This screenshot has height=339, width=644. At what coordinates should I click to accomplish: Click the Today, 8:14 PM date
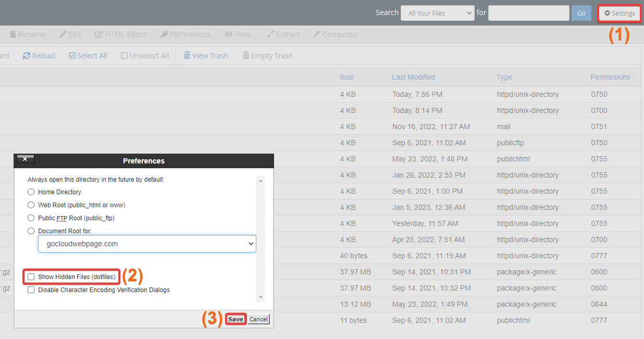point(417,110)
